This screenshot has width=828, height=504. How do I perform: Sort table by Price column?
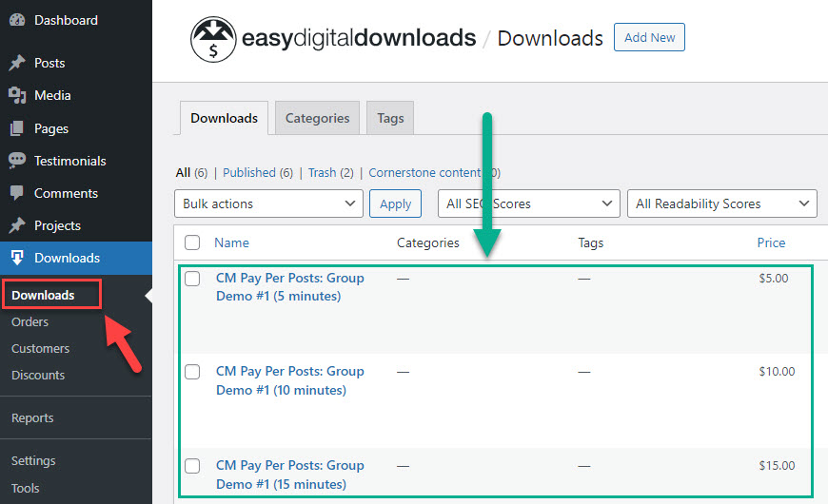coord(771,242)
